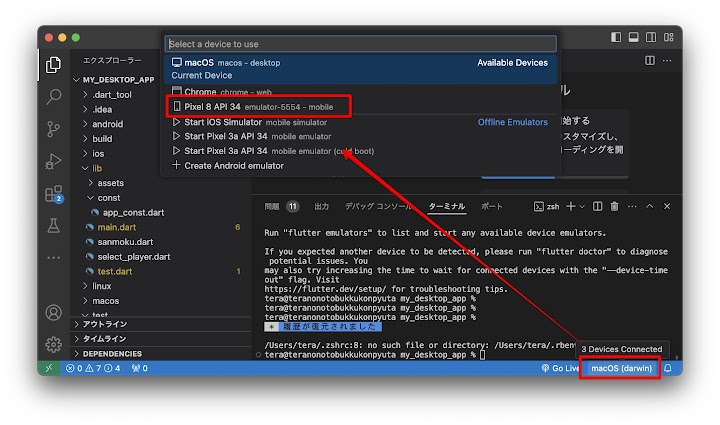
Task: Show errors and warnings count in status bar
Action: 93,368
